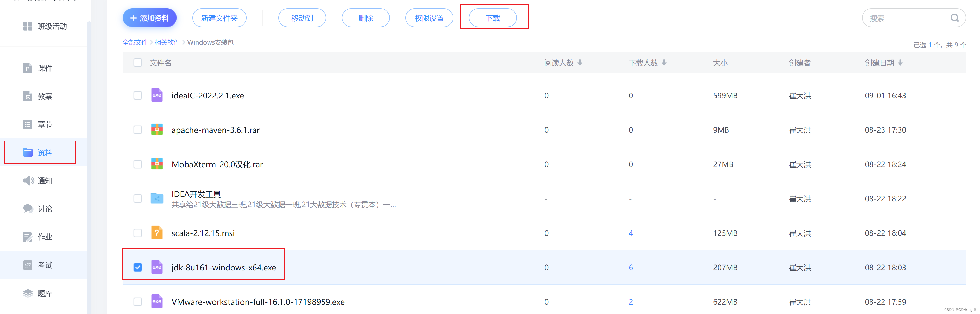Click the 权限设置 button
The image size is (980, 314).
429,18
